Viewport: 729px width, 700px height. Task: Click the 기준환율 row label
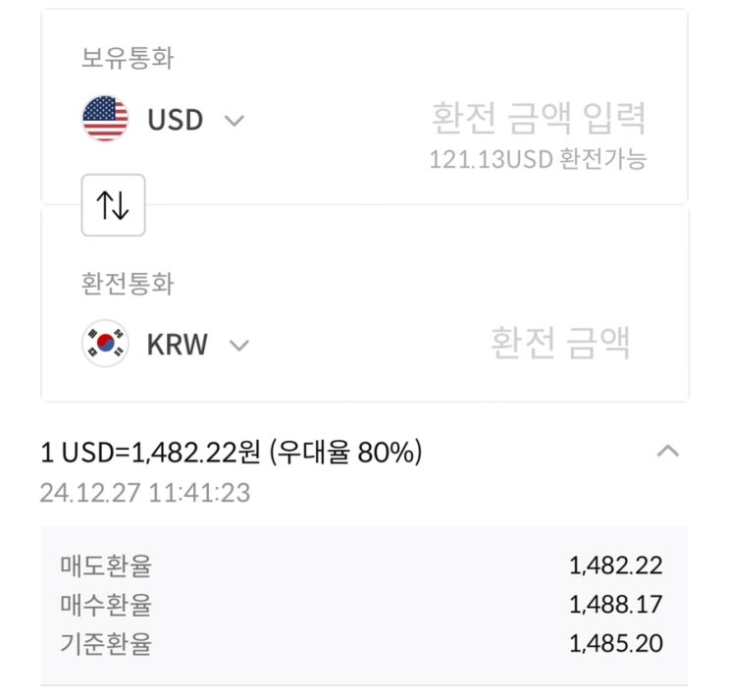pyautogui.click(x=106, y=644)
